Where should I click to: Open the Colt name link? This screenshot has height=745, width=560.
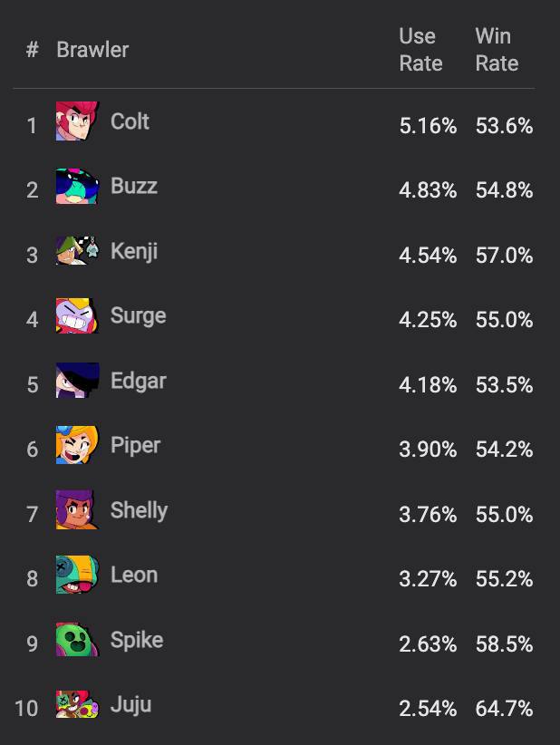(130, 121)
